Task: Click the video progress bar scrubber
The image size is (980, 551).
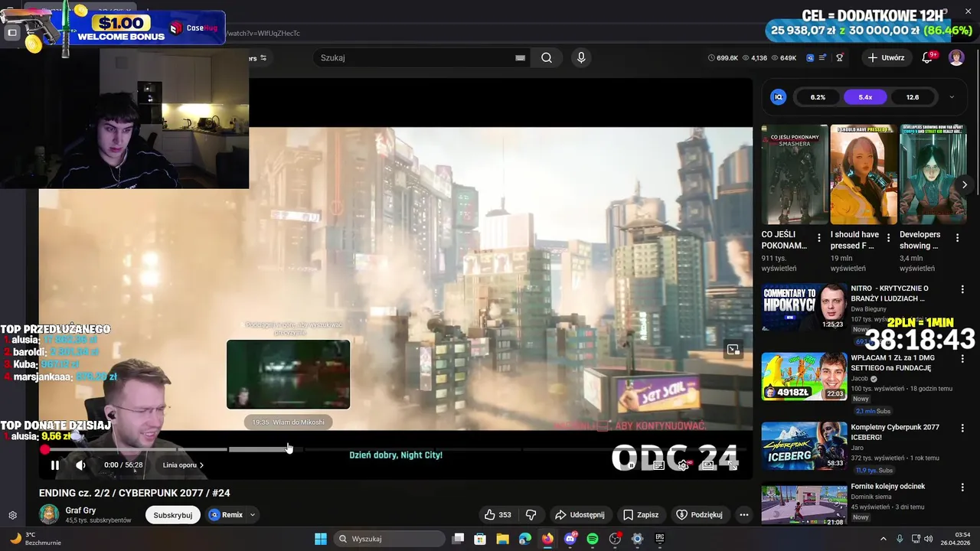Action: click(x=44, y=450)
